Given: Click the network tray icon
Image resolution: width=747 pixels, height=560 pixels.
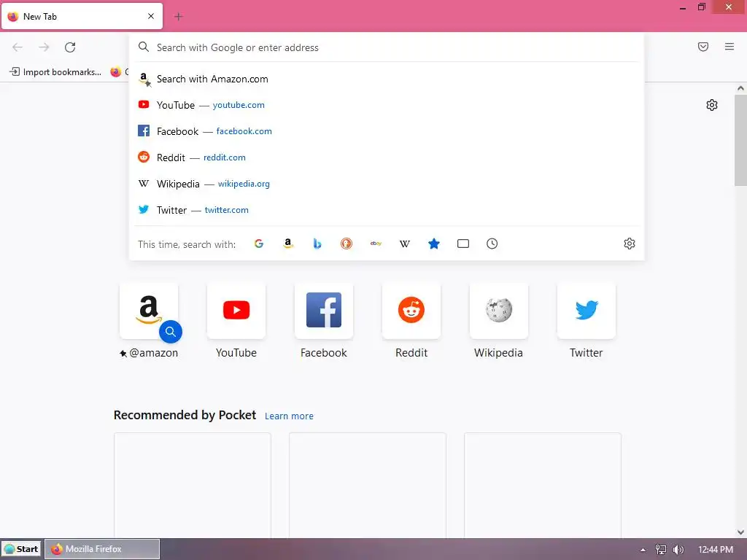Looking at the screenshot, I should pos(661,550).
